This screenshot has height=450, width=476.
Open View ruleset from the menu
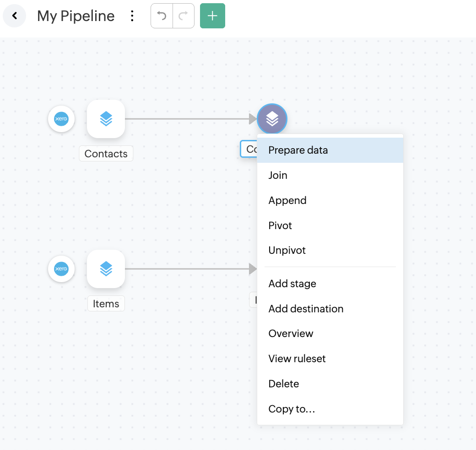tap(297, 359)
